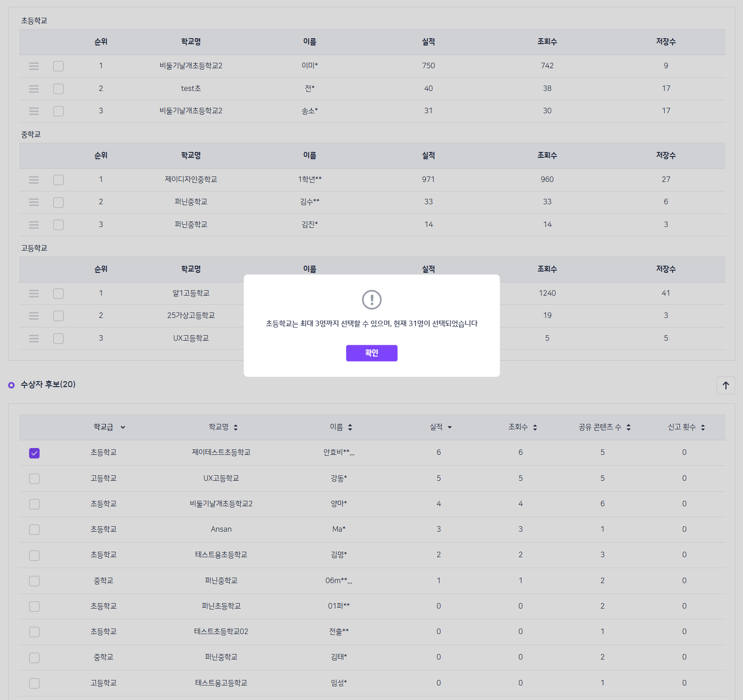
Task: Click drag handle icon for 제이디자인중학교 row
Action: point(34,180)
